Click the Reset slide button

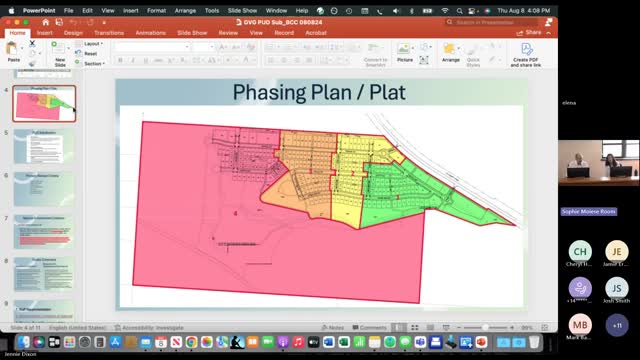point(87,53)
